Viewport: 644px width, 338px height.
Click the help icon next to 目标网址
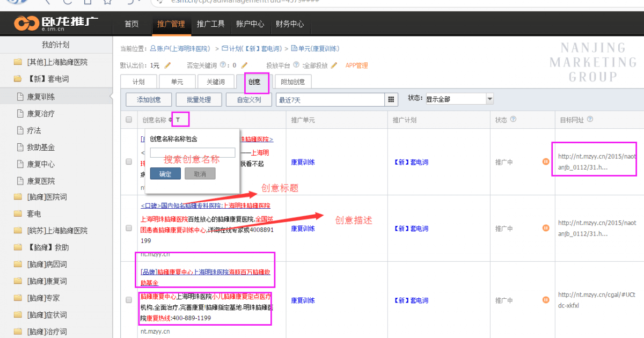coord(589,120)
